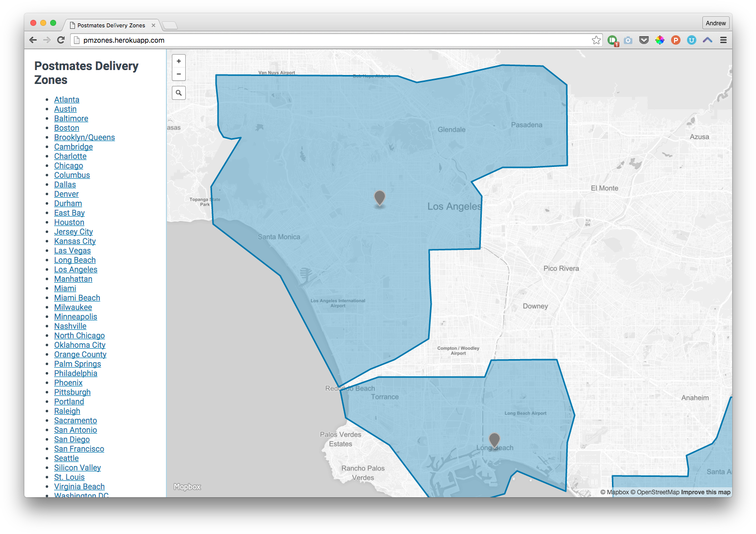The height and width of the screenshot is (534, 756).
Task: Click the Andrew profile button
Action: point(716,23)
